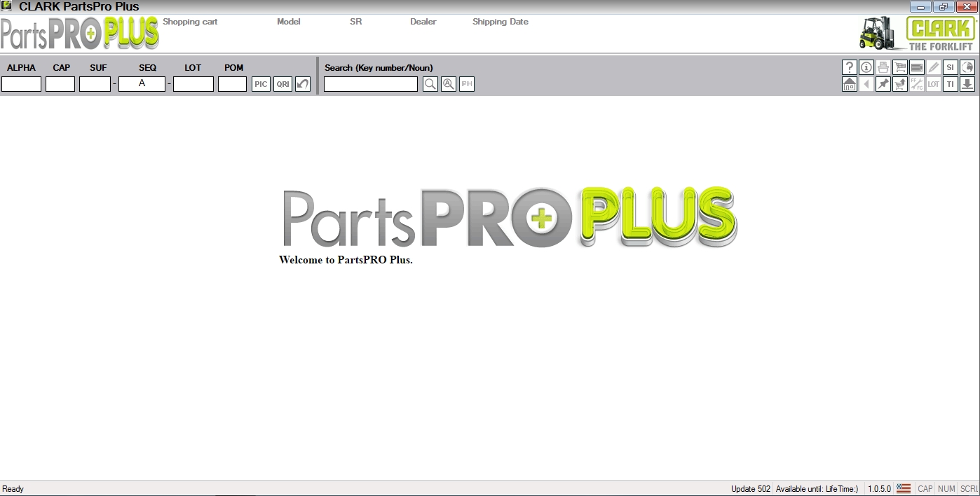The width and height of the screenshot is (980, 496).
Task: Click the US flag in status bar
Action: (x=904, y=489)
